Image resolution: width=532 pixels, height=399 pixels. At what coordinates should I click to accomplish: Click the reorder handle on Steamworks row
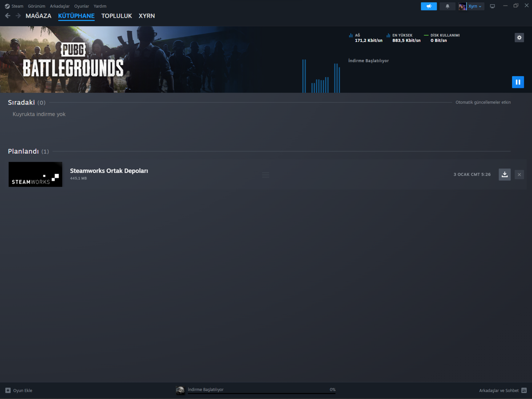266,175
